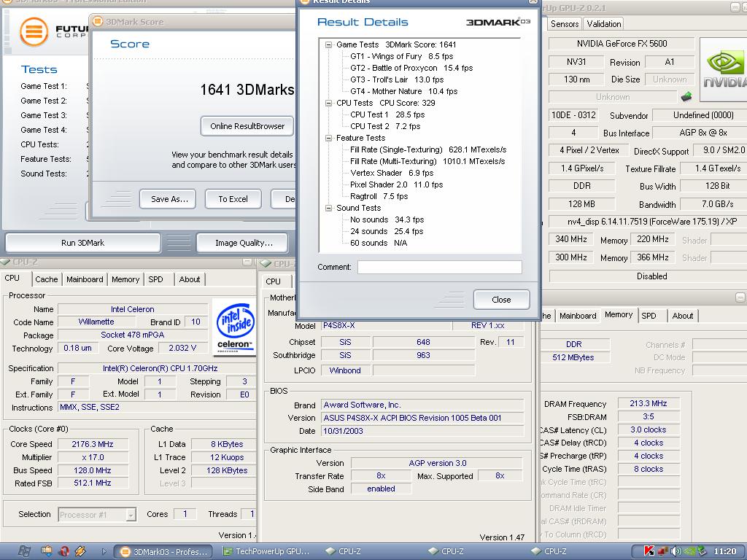Click the taskbar clock showing 11:20
Screen dimensions: 747x560
(725, 551)
